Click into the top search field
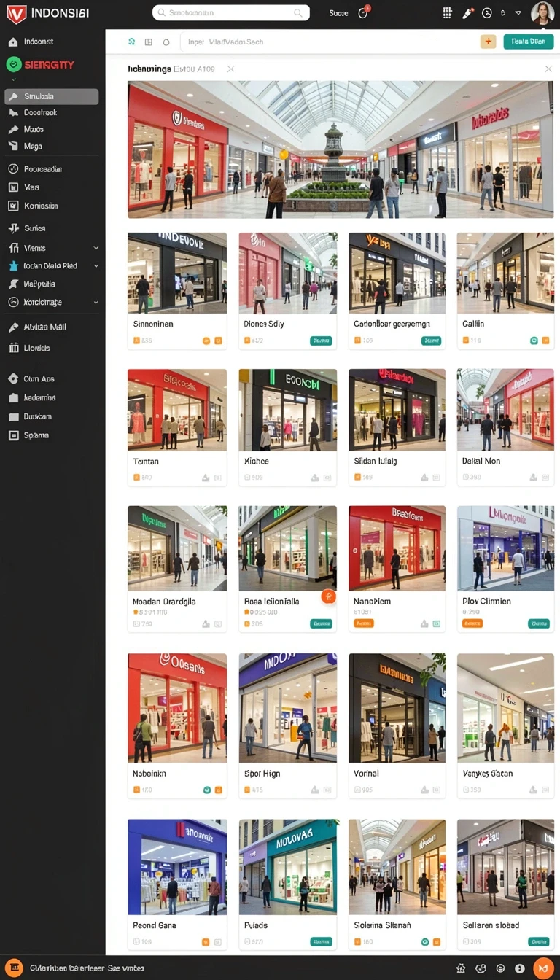This screenshot has height=980, width=560. point(230,13)
